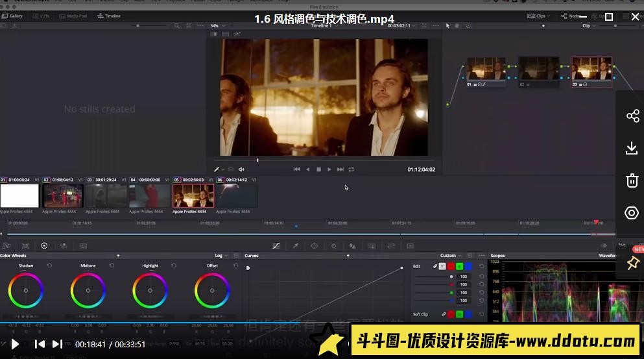Open the Tracker palette
This screenshot has height=359, width=644.
pos(333,246)
